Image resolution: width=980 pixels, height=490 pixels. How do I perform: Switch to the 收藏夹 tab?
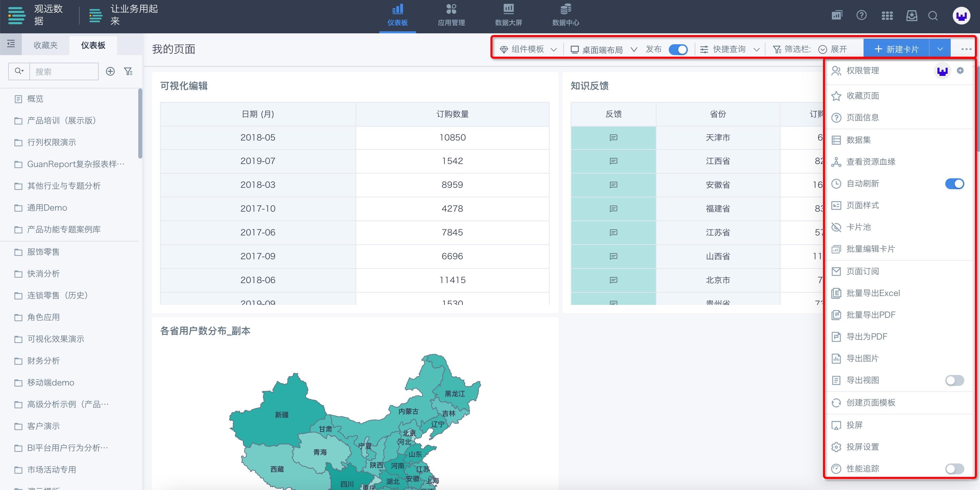pos(46,45)
